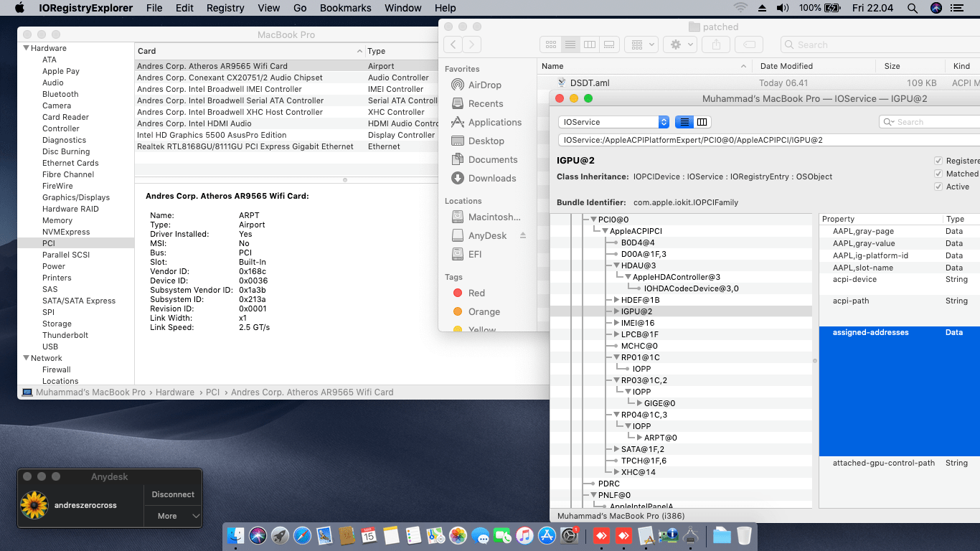This screenshot has height=551, width=980.
Task: Select the MCHC@0 tree row
Action: 682,346
